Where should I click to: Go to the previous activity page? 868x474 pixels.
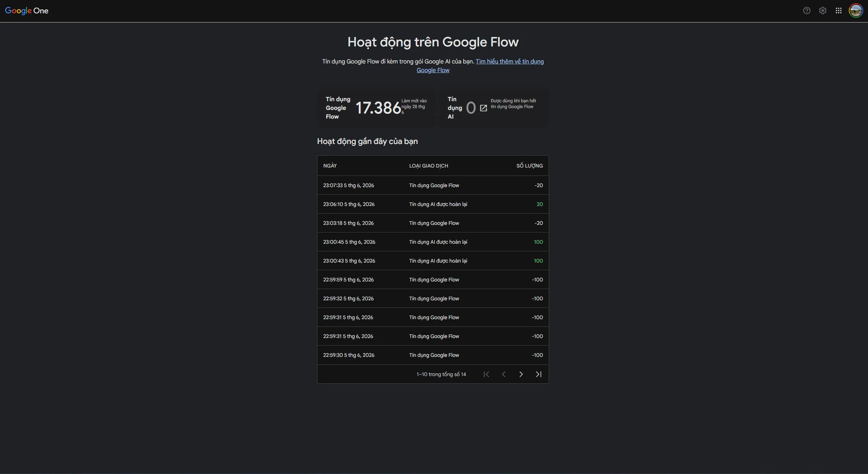coord(504,374)
